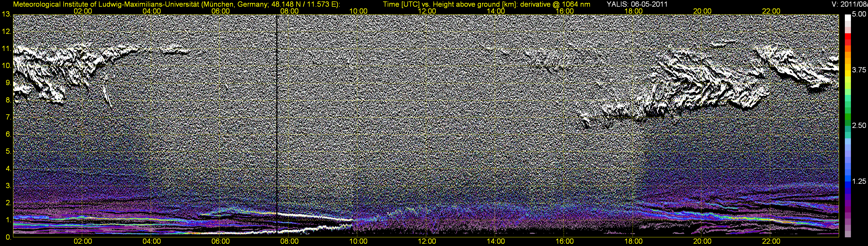Click the 22:00 label on the bottom time axis
This screenshot has height=246, width=868.
tap(771, 242)
